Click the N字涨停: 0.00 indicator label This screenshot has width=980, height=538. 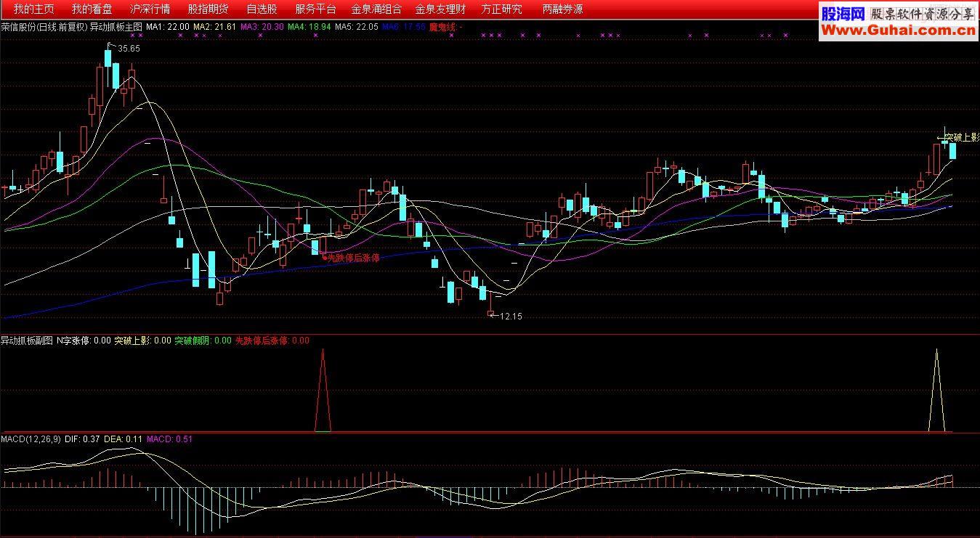(84, 340)
